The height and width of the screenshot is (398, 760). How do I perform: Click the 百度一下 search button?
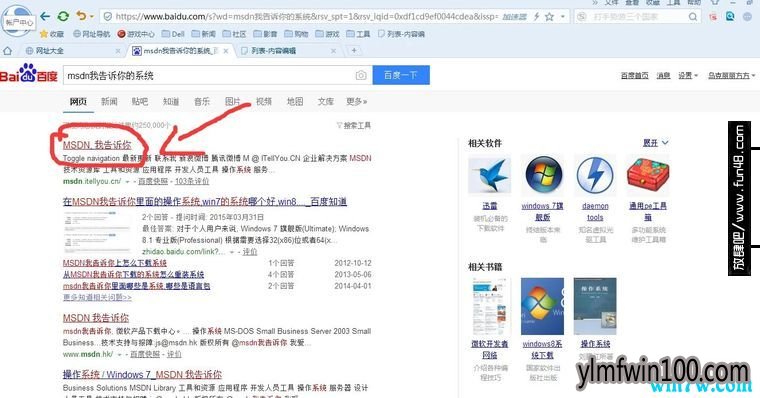401,75
